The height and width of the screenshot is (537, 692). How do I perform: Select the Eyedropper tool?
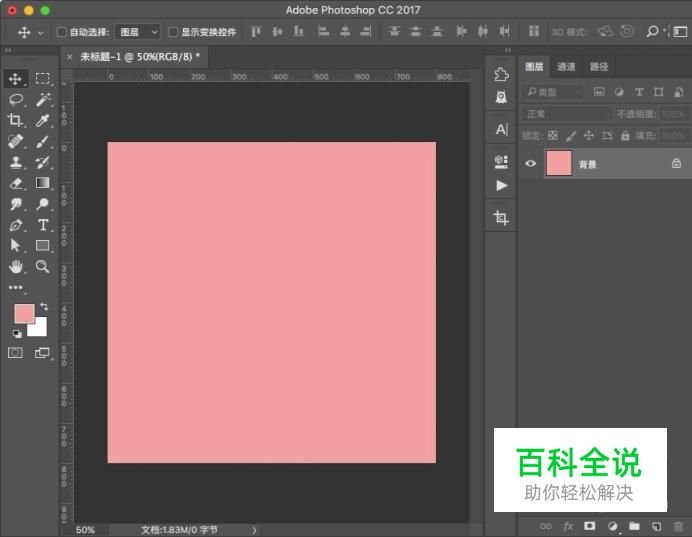43,121
